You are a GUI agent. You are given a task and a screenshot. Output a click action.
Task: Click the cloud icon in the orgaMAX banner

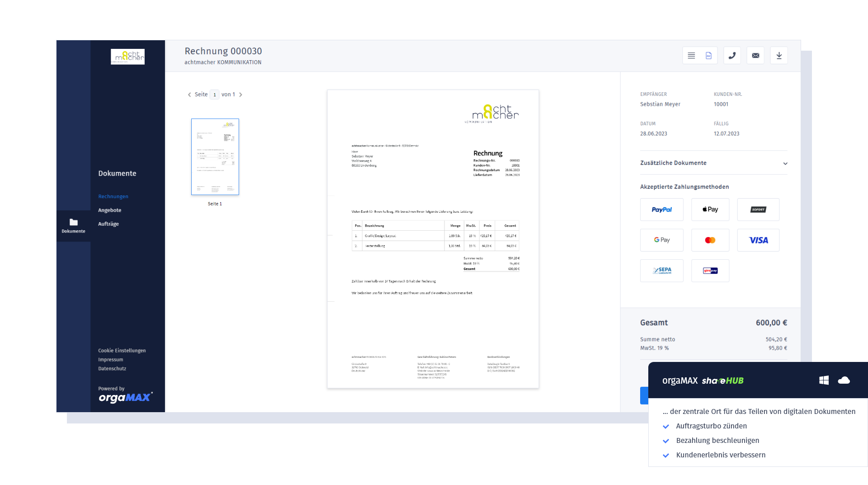844,380
